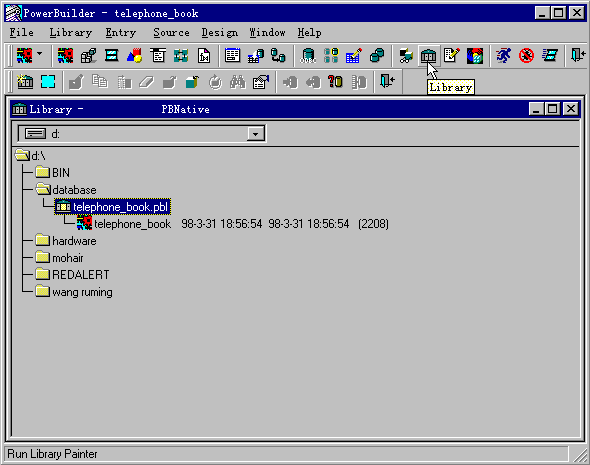Click the Library painter toolbar icon
This screenshot has height=465, width=590.
tap(428, 56)
